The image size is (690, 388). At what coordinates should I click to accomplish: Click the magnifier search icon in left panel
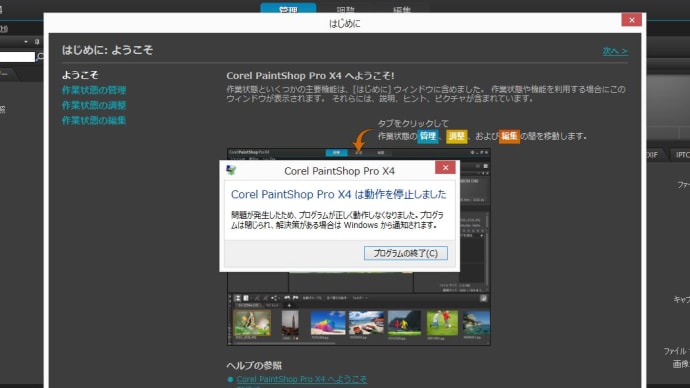click(40, 57)
